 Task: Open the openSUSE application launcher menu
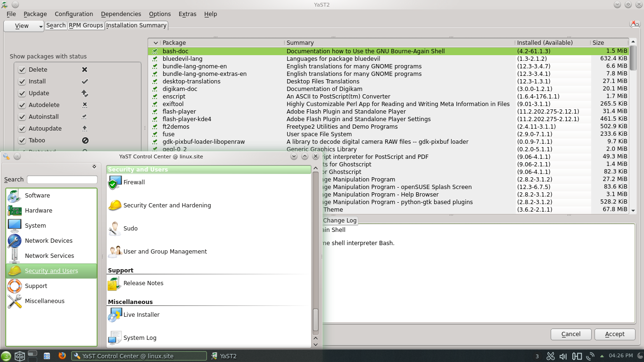click(6, 356)
